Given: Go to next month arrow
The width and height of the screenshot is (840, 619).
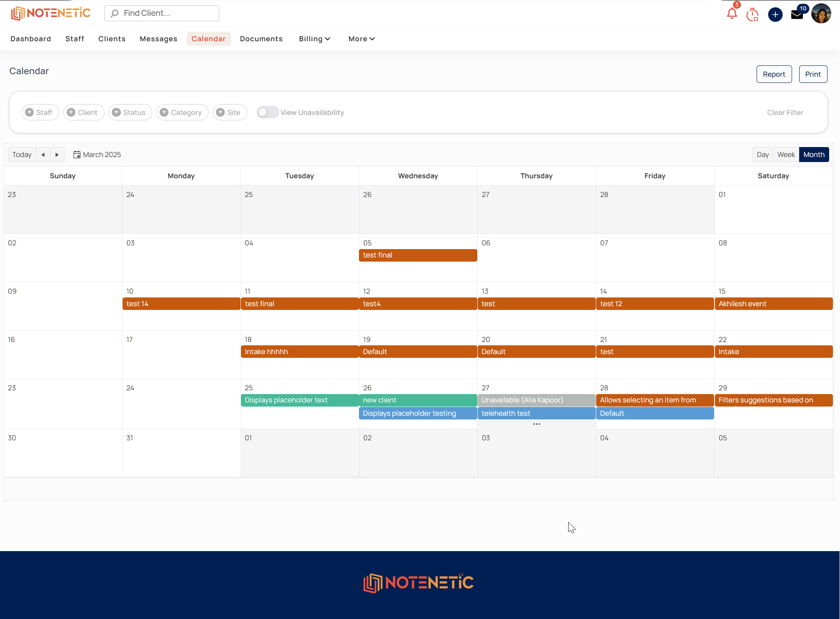Looking at the screenshot, I should tap(57, 155).
